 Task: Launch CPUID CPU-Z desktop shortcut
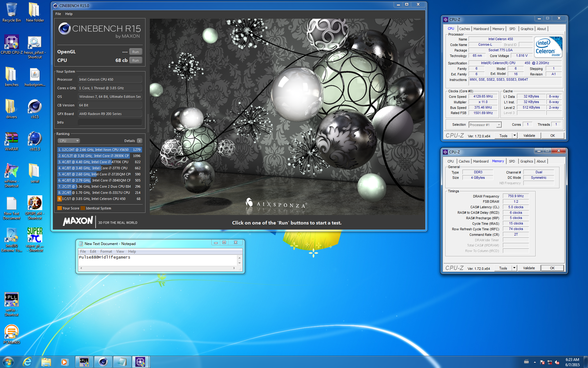coord(11,44)
